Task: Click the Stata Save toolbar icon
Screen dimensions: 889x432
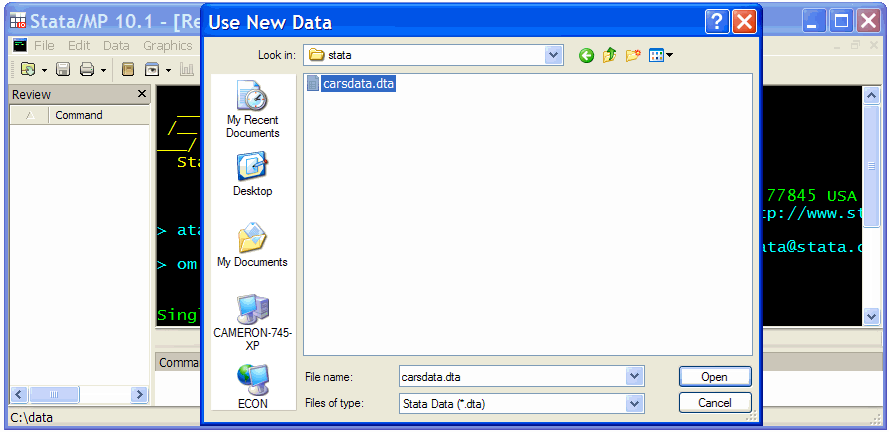Action: point(62,70)
